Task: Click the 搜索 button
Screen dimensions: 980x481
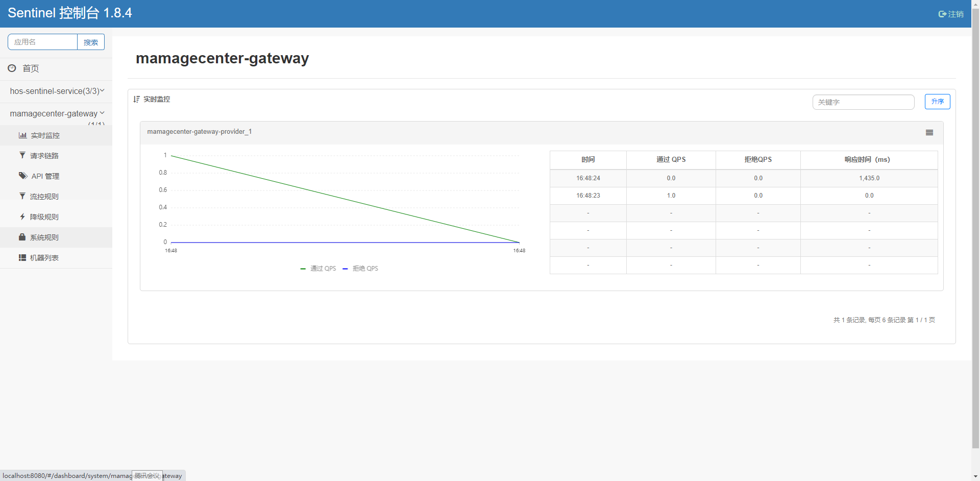Action: 91,42
